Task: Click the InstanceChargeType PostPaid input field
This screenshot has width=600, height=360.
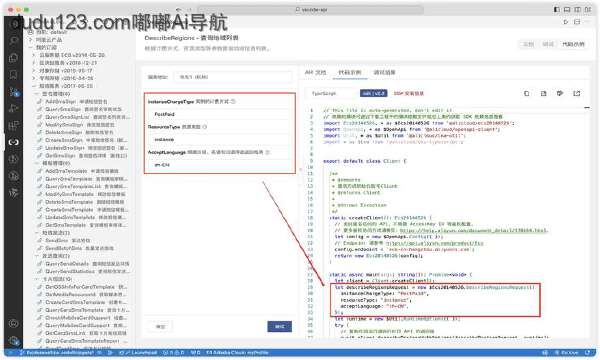Action: [x=220, y=114]
